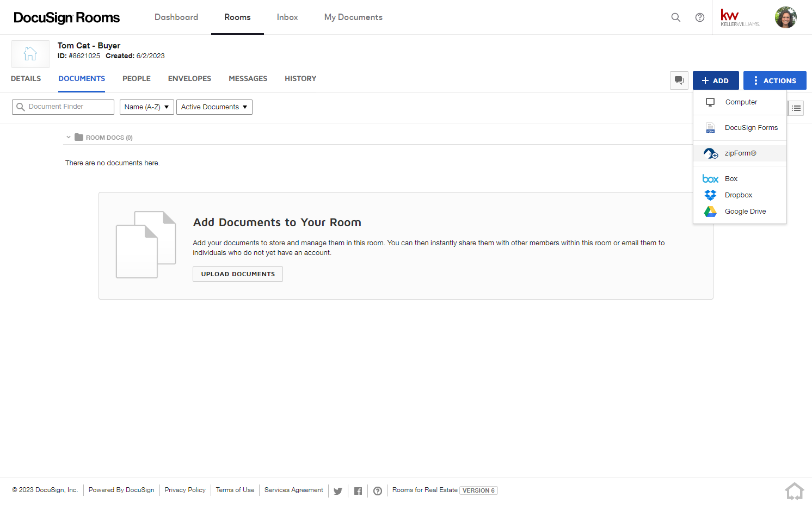Click the Keller Williams logo
The height and width of the screenshot is (522, 812).
(740, 17)
